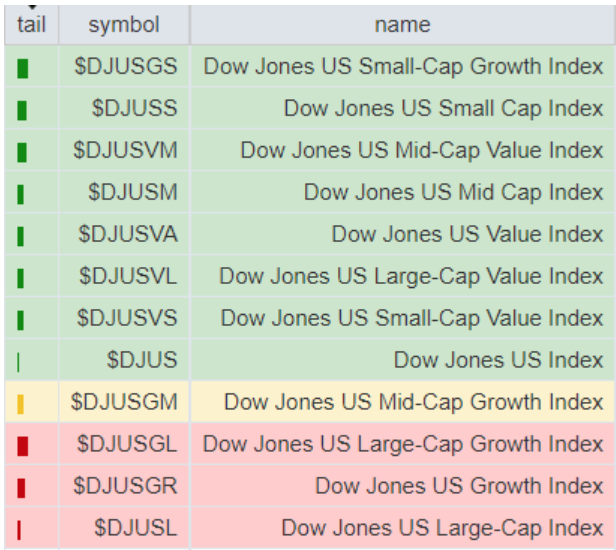Click the thin red tail bar for $DJUSL
616x550 pixels.
click(19, 530)
